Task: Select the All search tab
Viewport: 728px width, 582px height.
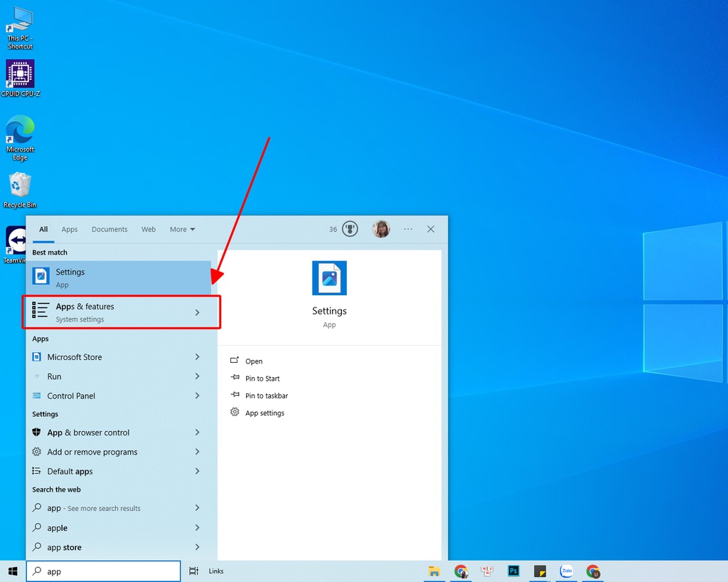Action: click(43, 229)
